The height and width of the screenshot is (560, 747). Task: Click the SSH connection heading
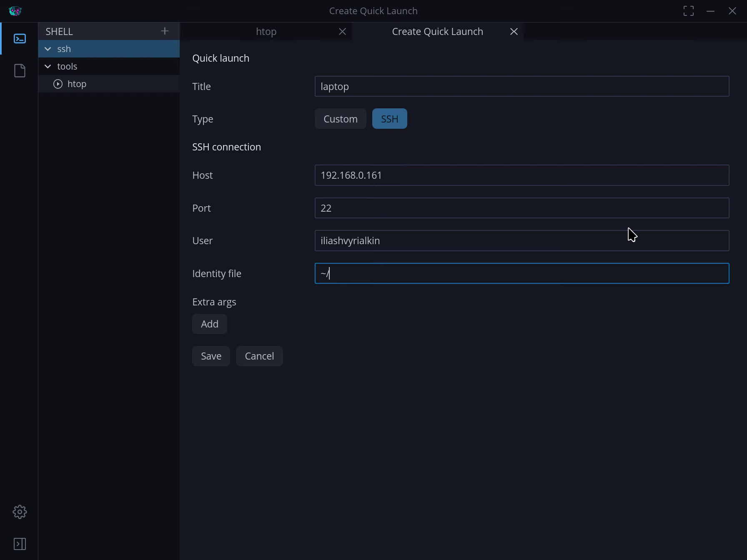pos(226,147)
